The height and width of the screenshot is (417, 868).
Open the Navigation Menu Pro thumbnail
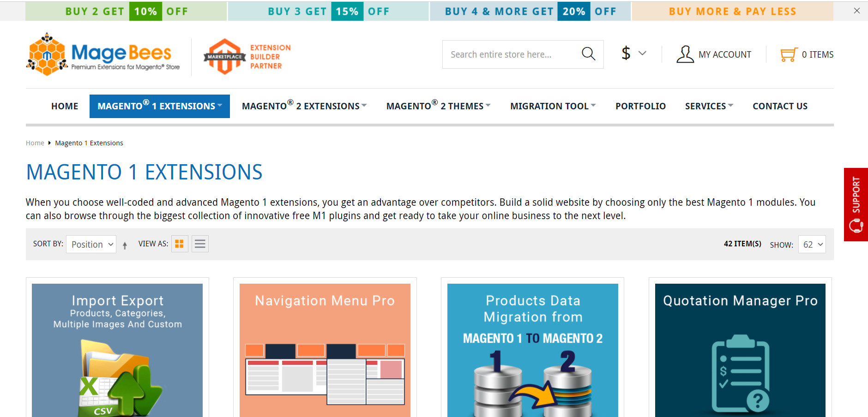tap(325, 350)
